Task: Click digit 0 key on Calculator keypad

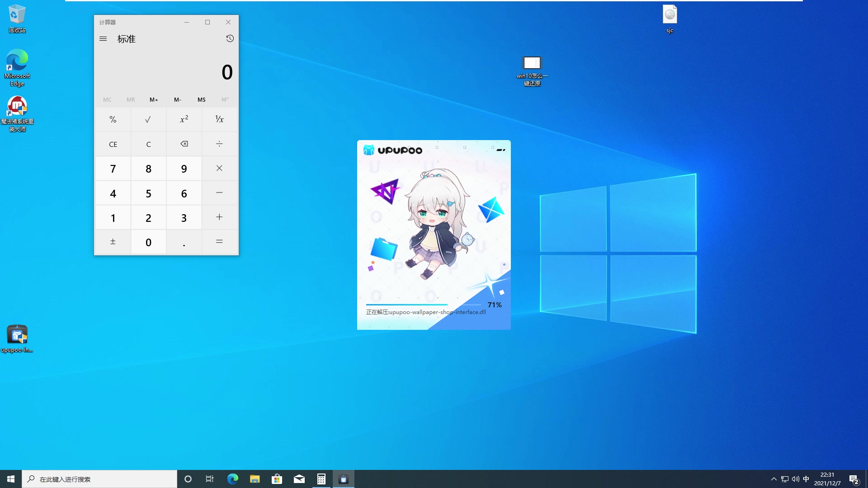Action: pos(148,242)
